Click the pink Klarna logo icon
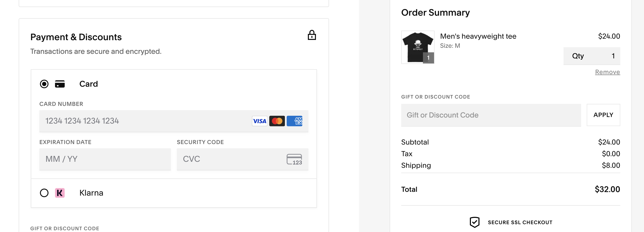This screenshot has height=232, width=644. (x=60, y=193)
